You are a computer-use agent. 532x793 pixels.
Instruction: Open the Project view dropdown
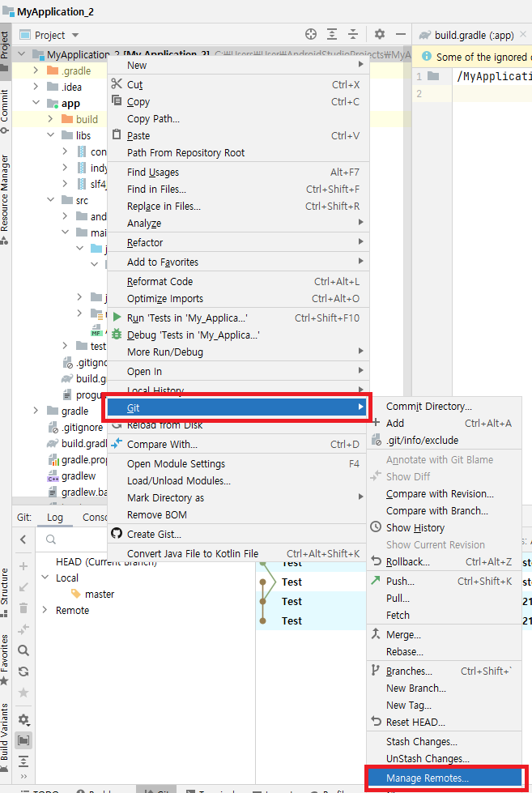75,36
